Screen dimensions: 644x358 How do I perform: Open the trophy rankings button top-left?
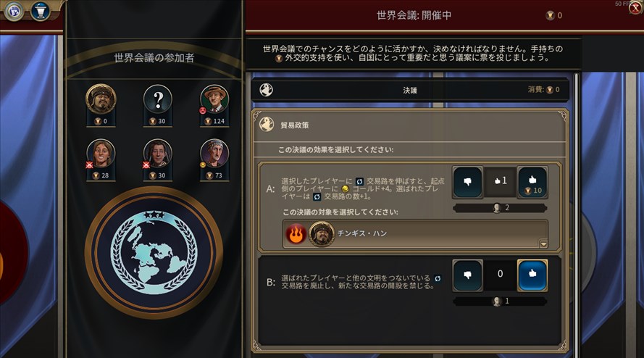(41, 11)
